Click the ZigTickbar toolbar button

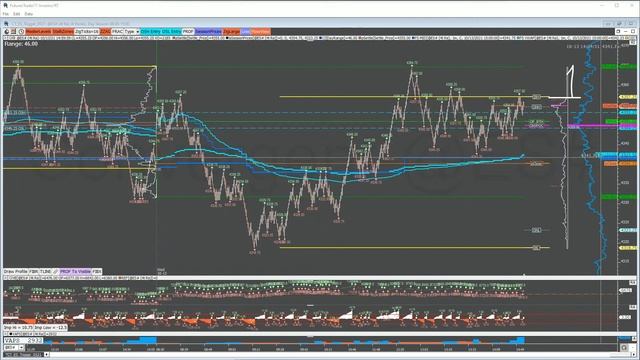pyautogui.click(x=87, y=31)
